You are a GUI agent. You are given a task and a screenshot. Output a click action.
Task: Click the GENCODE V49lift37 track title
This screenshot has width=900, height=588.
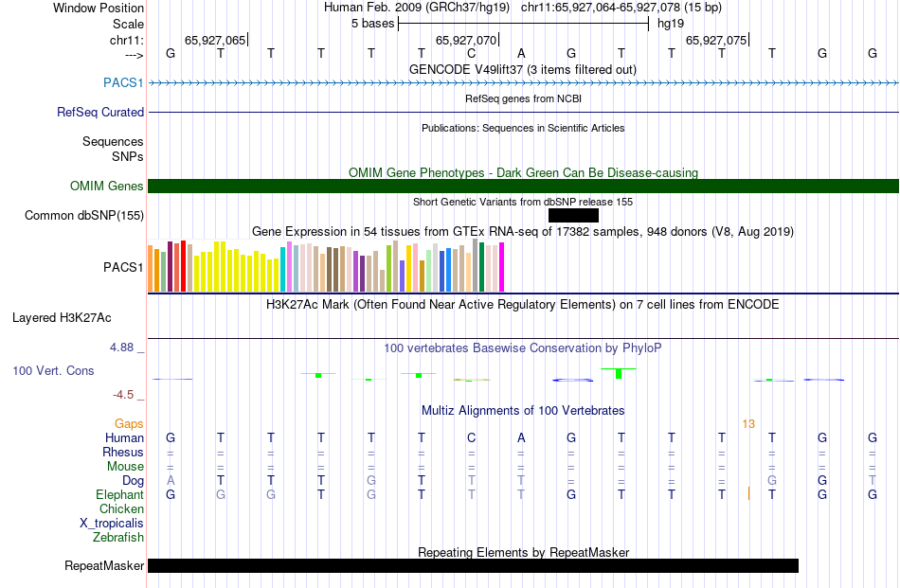point(523,69)
